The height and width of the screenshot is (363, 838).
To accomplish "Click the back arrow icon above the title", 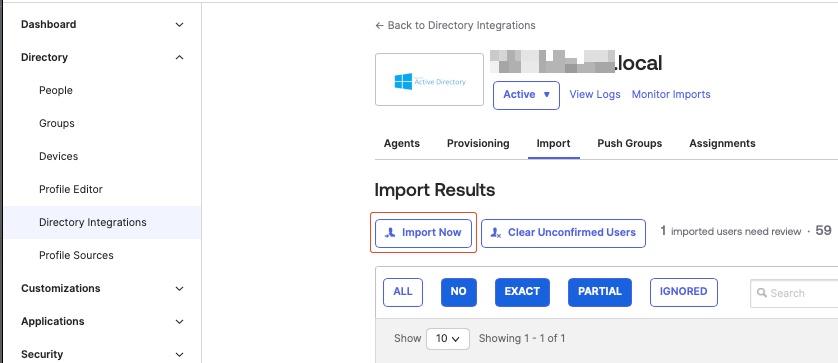I will [379, 25].
